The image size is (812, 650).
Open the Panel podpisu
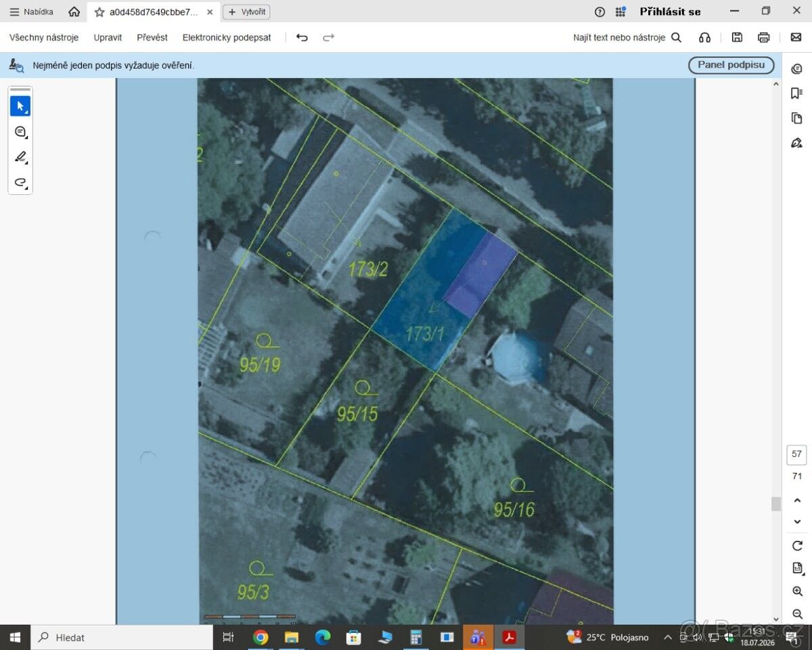point(731,65)
